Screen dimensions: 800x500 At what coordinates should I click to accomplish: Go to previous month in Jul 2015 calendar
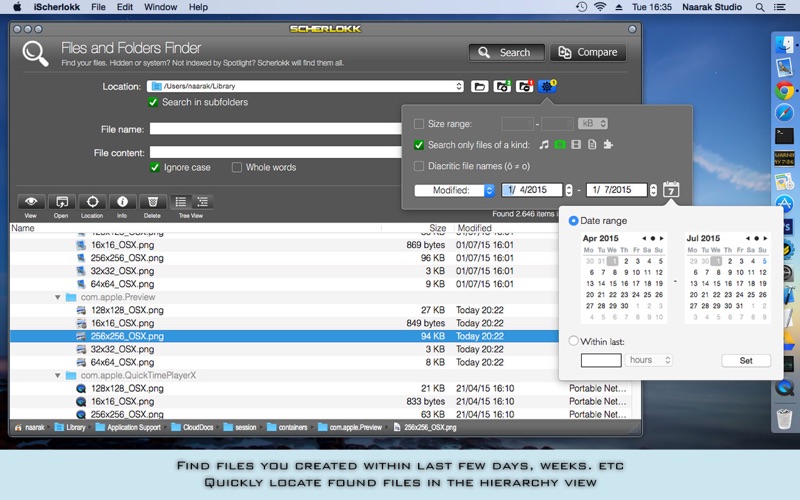pyautogui.click(x=747, y=238)
